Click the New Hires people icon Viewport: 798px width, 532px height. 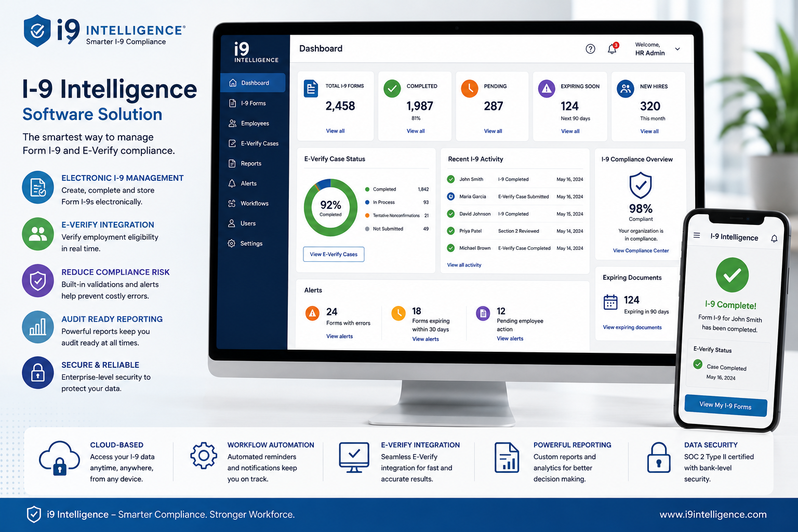[x=626, y=89]
